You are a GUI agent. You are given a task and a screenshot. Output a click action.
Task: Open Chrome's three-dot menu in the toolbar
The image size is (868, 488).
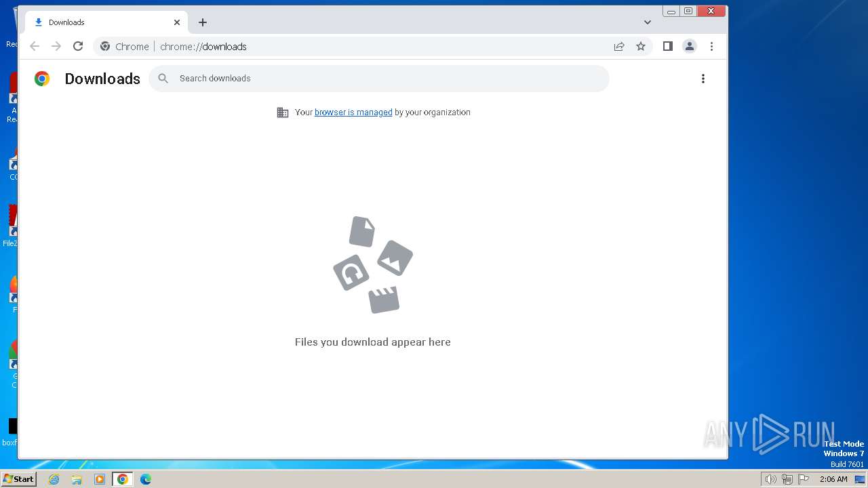pos(711,46)
